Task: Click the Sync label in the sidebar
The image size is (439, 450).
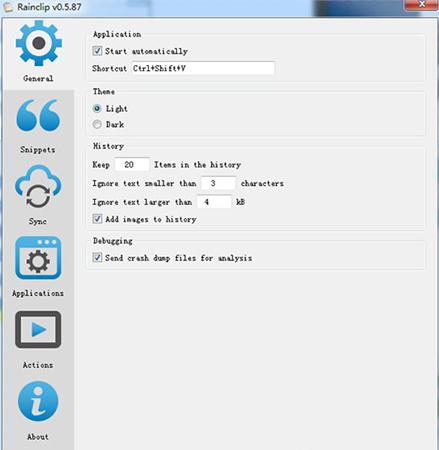Action: pyautogui.click(x=38, y=221)
